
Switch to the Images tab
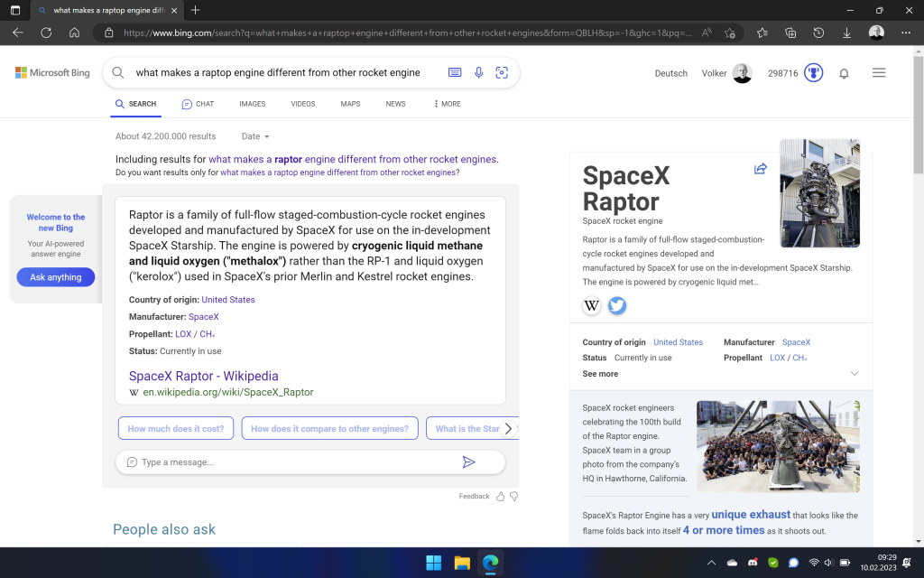[x=252, y=104]
